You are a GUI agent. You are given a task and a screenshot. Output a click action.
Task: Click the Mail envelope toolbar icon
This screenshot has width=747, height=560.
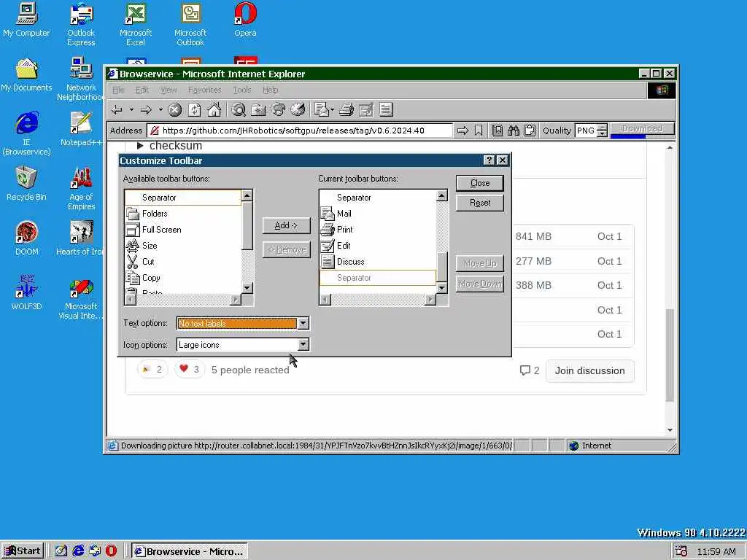coord(322,110)
